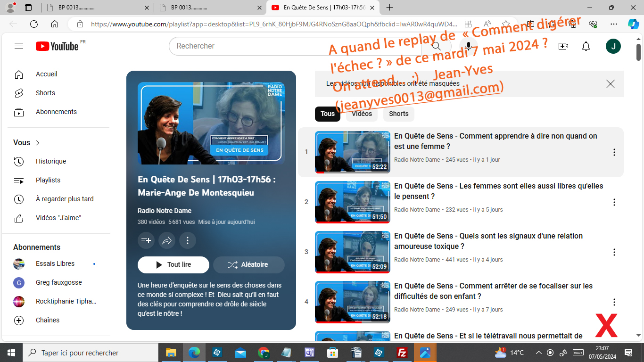Open options for video 1 Comment apprendre
The width and height of the screenshot is (644, 362).
(614, 152)
